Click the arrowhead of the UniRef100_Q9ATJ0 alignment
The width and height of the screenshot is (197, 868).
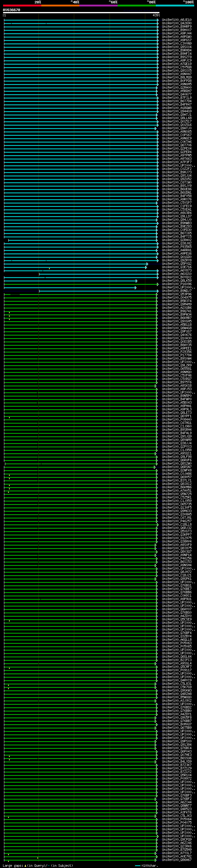coord(156,128)
